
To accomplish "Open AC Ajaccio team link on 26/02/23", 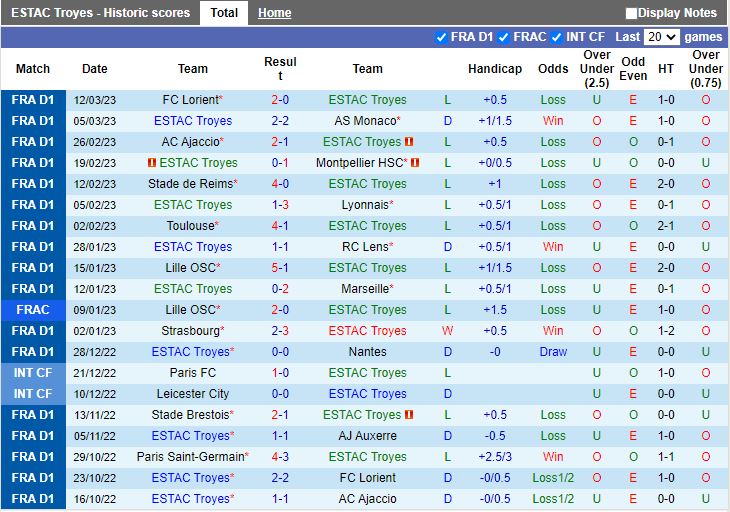I will [191, 141].
